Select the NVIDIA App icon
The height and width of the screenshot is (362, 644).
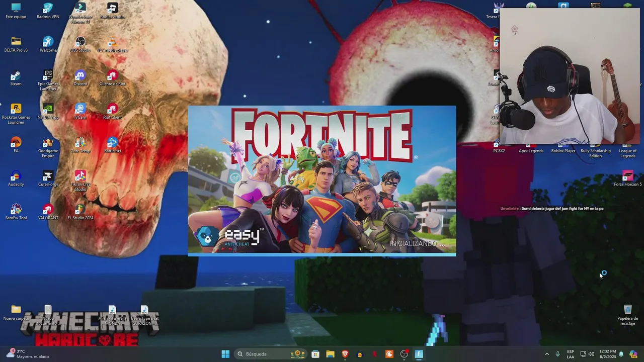48,112
